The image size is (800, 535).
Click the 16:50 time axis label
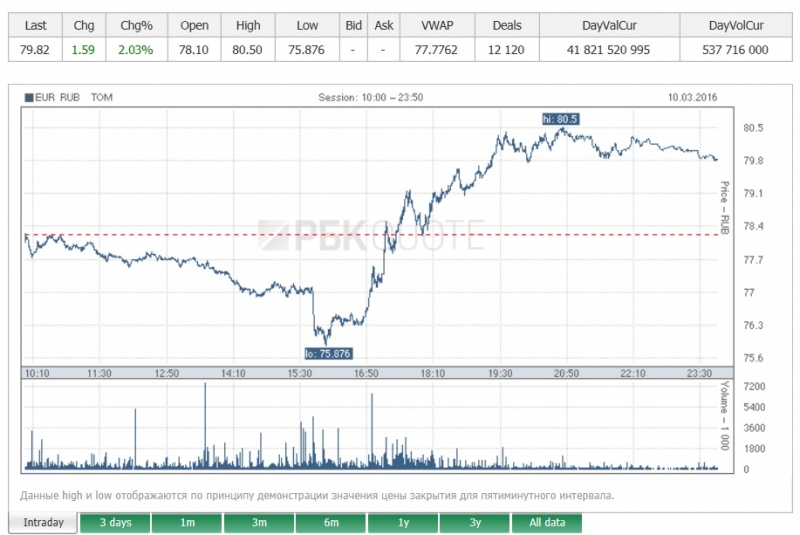[367, 373]
